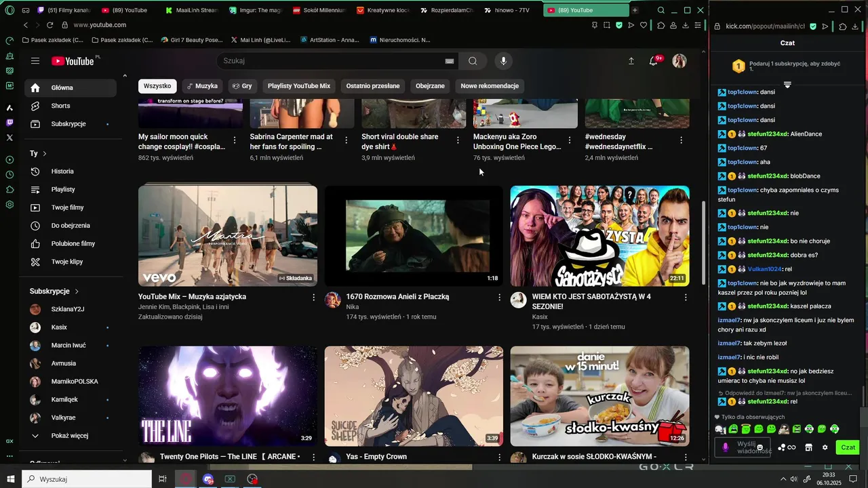Image resolution: width=868 pixels, height=488 pixels.
Task: Expand the Subskrypcje section chevron
Action: click(76, 291)
